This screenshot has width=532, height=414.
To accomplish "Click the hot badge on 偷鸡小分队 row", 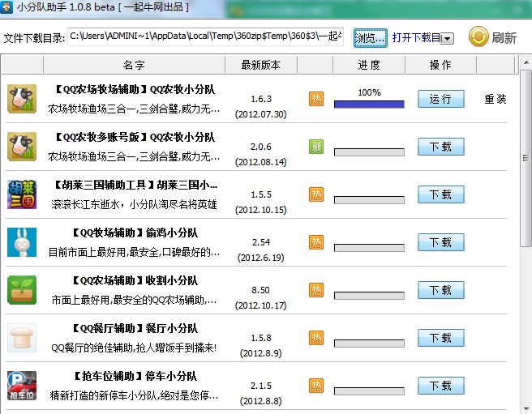I will [x=316, y=242].
